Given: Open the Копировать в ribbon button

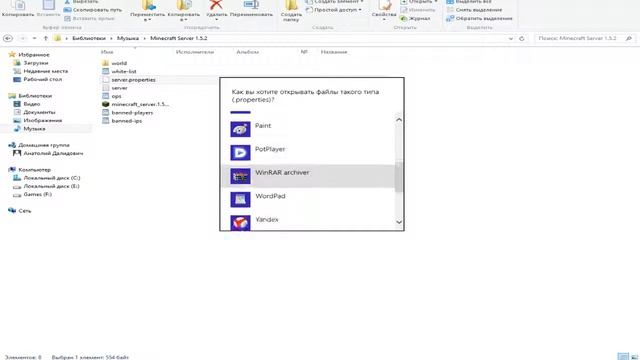Looking at the screenshot, I should coord(184,10).
